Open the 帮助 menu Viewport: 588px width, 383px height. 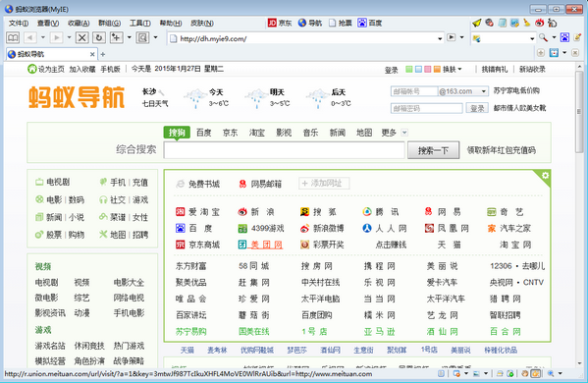pos(171,23)
